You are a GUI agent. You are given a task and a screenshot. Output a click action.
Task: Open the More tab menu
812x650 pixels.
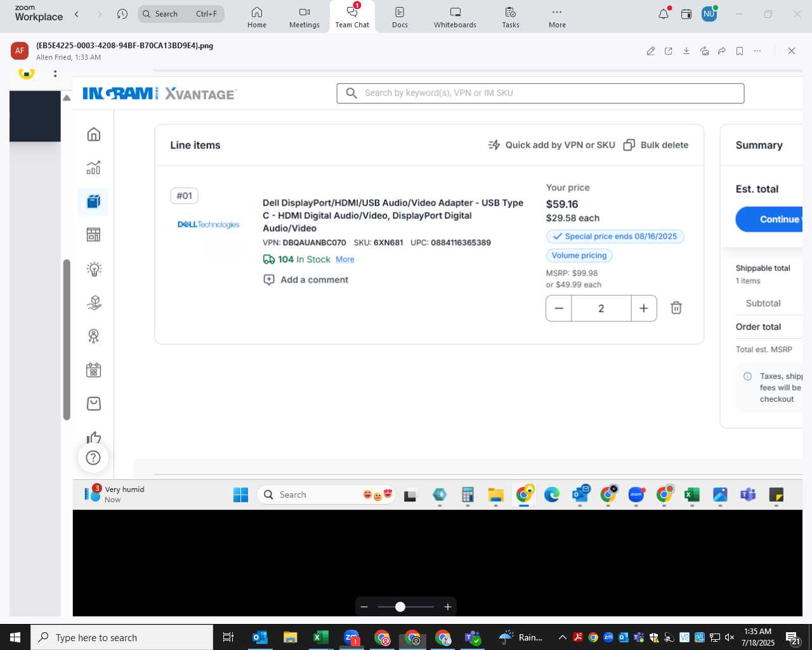[x=557, y=17]
